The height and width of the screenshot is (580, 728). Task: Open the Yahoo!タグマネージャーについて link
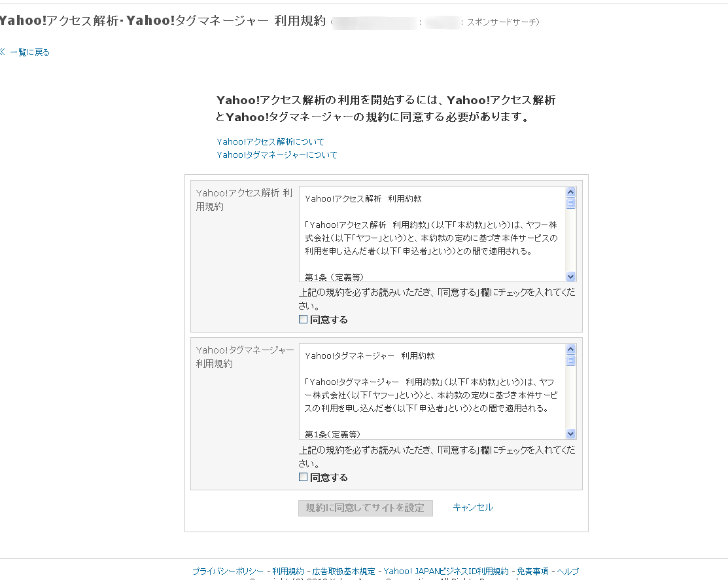pyautogui.click(x=277, y=154)
